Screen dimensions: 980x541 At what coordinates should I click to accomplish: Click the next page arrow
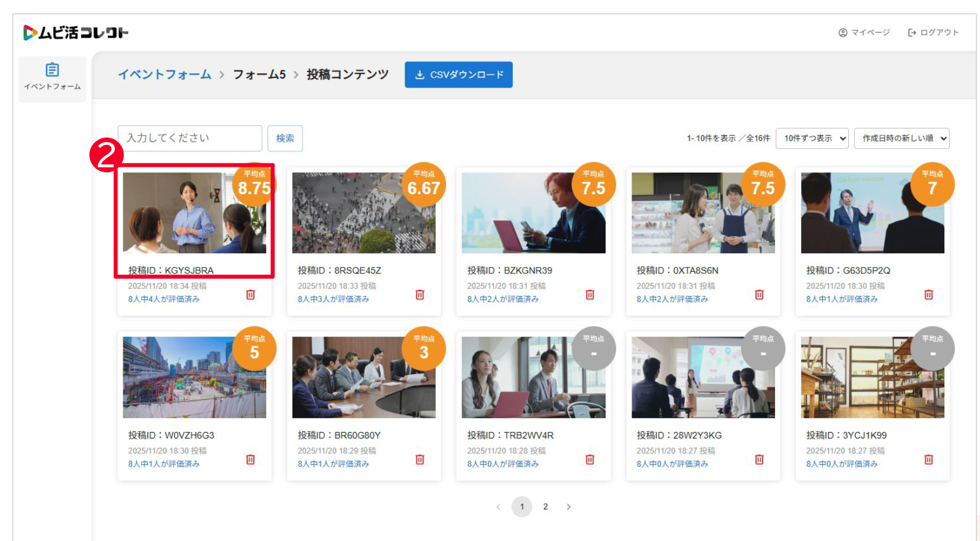click(568, 507)
